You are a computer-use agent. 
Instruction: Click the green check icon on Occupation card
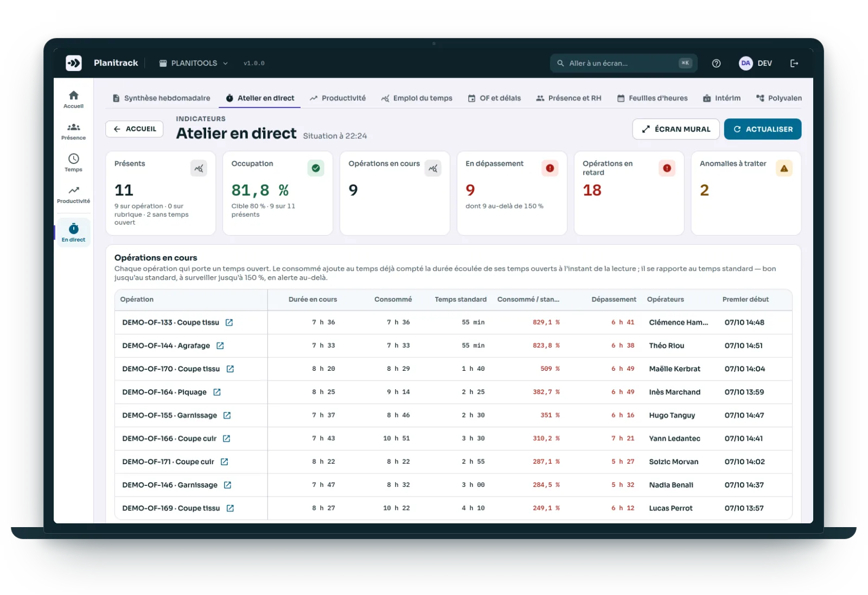coord(316,168)
